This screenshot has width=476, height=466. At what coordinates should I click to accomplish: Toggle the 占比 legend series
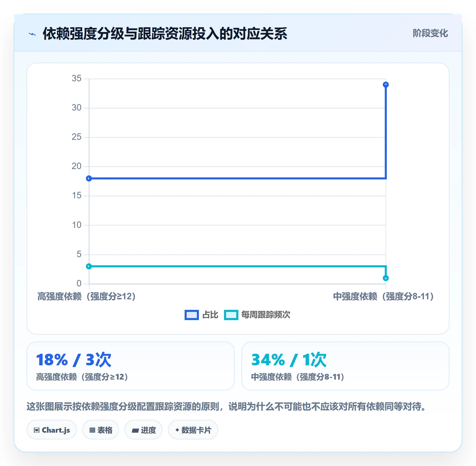click(x=201, y=315)
